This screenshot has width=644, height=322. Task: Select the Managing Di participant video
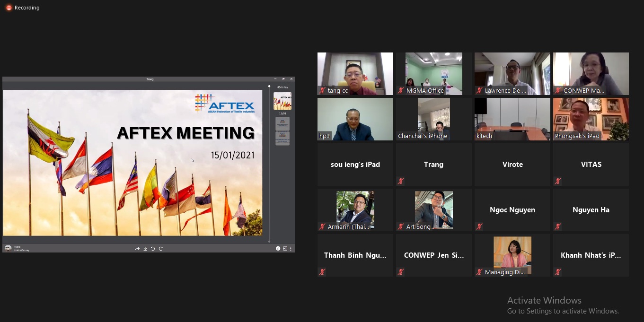512,255
